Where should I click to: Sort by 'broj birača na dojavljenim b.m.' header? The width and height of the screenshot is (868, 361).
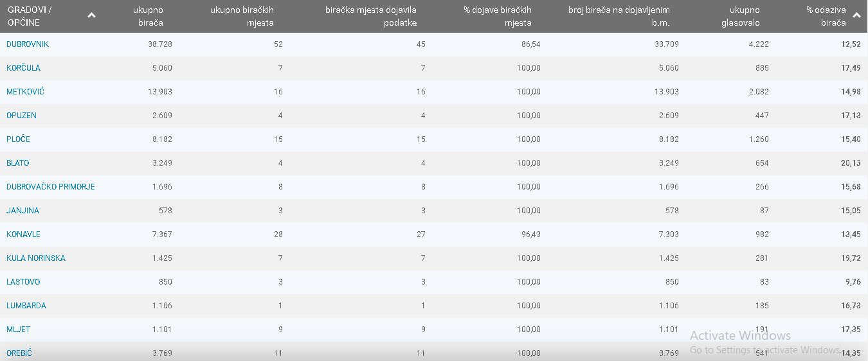coord(619,16)
